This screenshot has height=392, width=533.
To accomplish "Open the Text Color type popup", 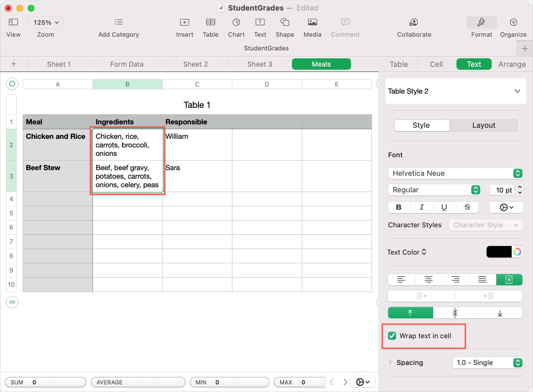I will click(407, 252).
